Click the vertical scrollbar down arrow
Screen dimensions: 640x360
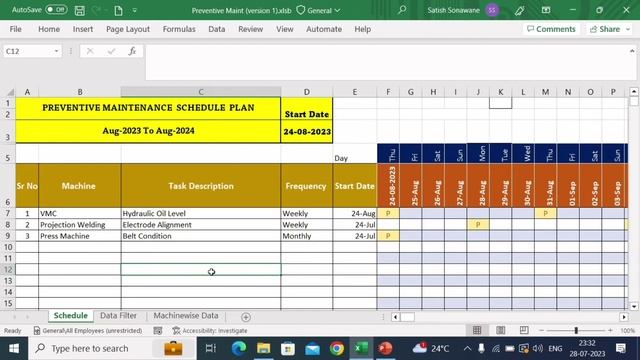[x=634, y=306]
